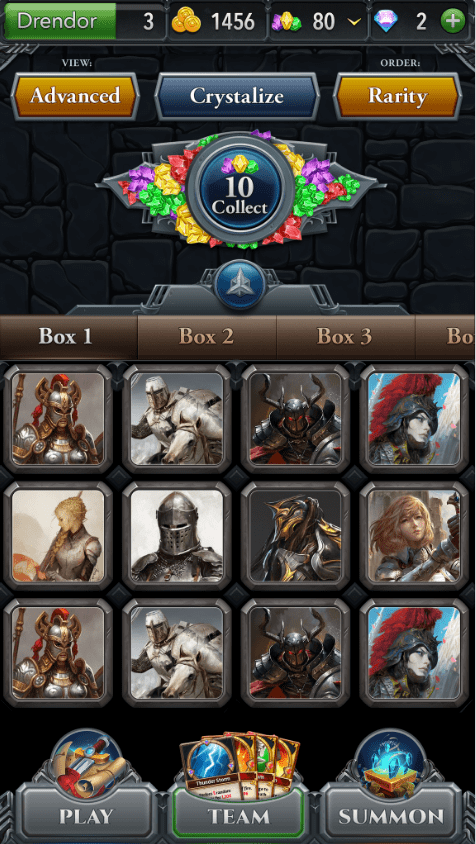Toggle the Advanced view button
The height and width of the screenshot is (844, 476).
pos(75,96)
